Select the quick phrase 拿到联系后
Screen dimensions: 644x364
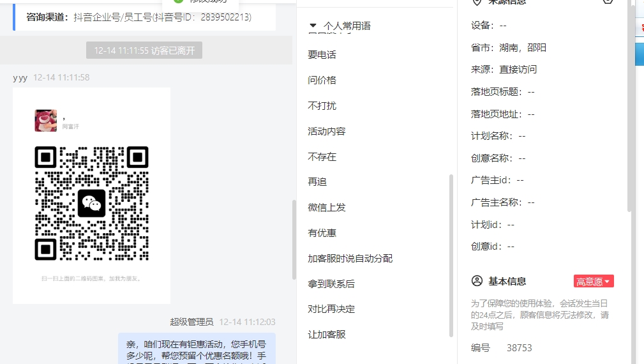(331, 284)
